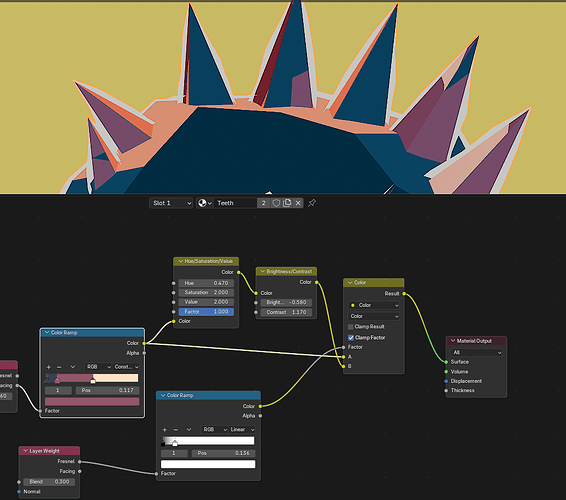Screen dimensions: 566x500
Task: Click the Saturation 2.000 field
Action: coord(206,292)
